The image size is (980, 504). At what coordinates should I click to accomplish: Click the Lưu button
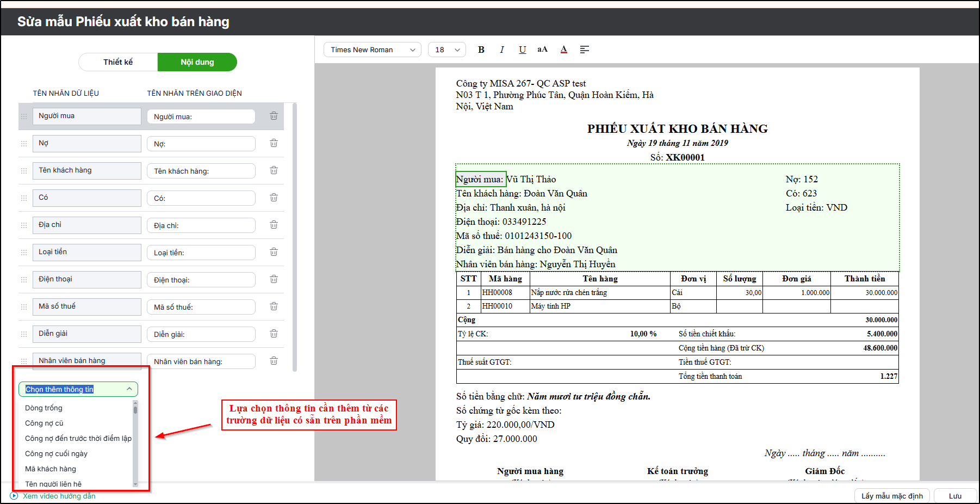click(x=955, y=496)
